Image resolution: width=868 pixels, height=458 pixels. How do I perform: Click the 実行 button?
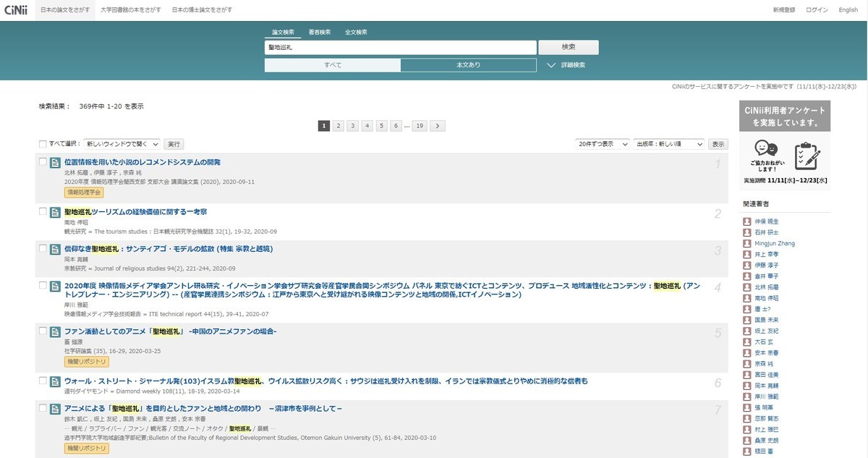click(174, 144)
